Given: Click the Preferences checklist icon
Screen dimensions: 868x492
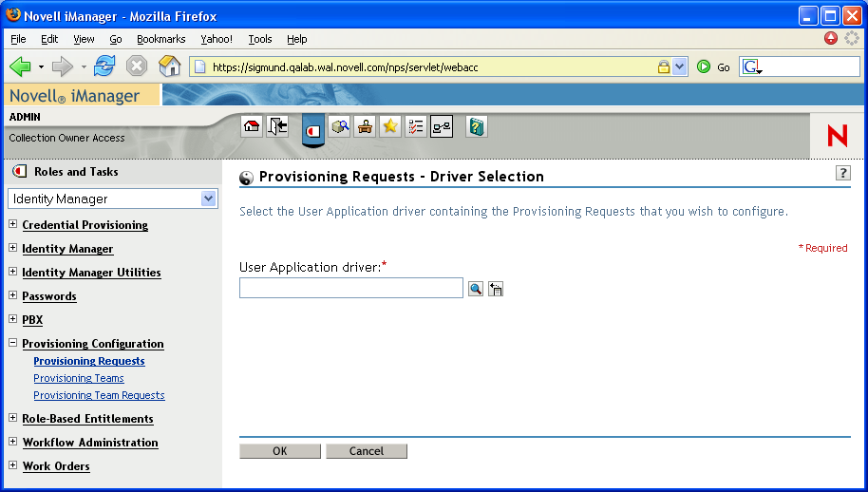Looking at the screenshot, I should tap(416, 126).
